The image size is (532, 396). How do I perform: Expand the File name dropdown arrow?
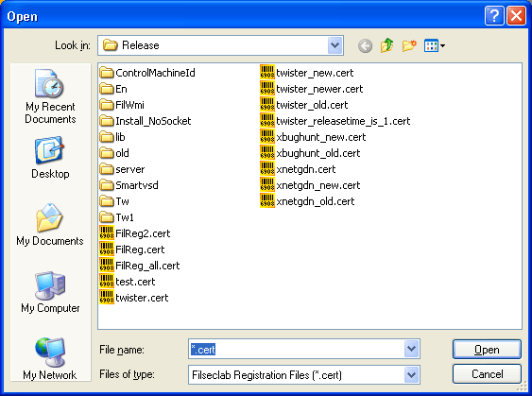412,349
